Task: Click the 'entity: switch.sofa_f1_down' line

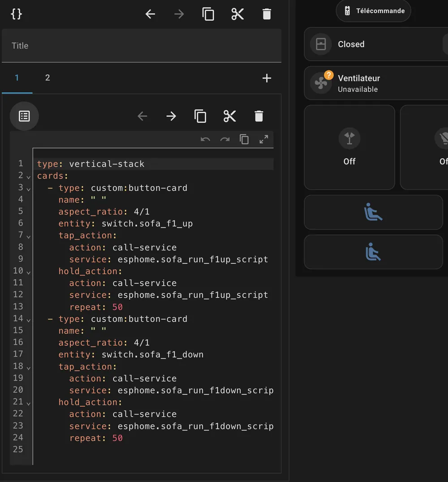Action: tap(131, 354)
